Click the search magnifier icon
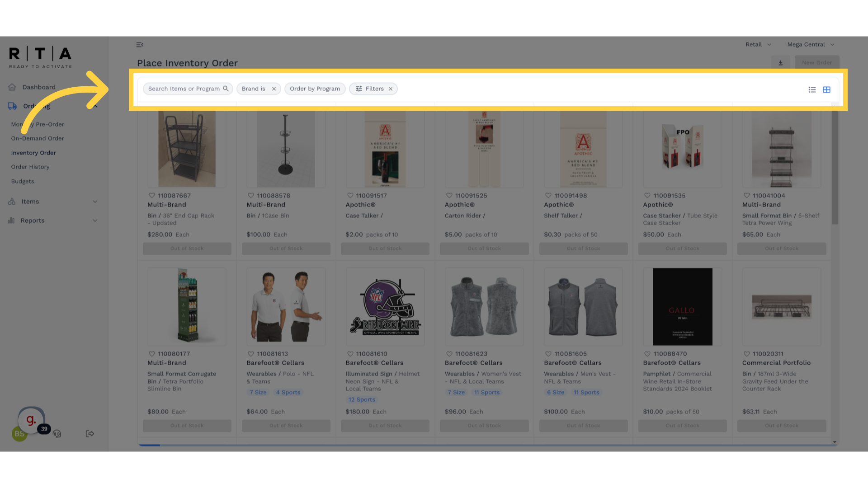Viewport: 868px width, 488px height. 226,89
